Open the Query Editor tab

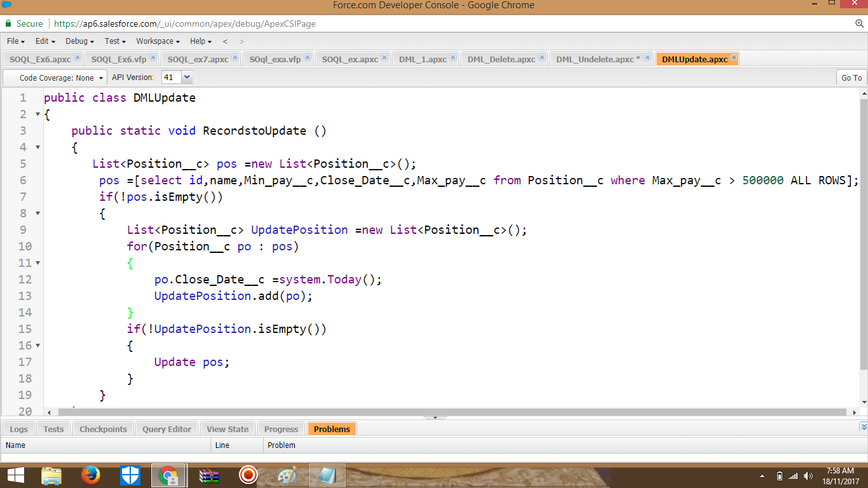(x=166, y=429)
